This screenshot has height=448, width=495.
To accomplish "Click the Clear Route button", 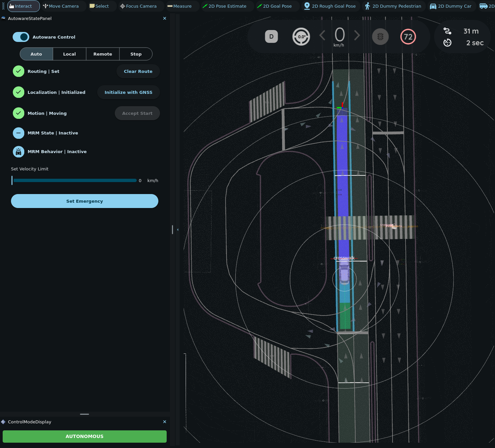I will coord(138,71).
